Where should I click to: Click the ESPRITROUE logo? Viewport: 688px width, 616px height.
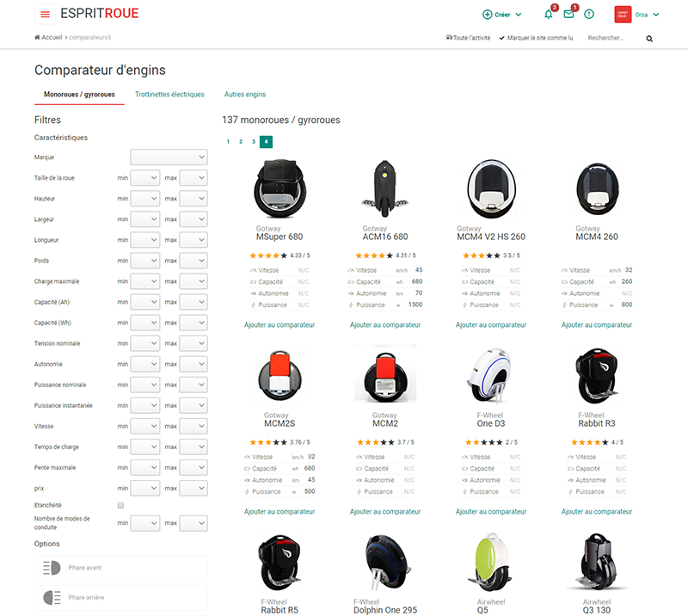click(99, 14)
